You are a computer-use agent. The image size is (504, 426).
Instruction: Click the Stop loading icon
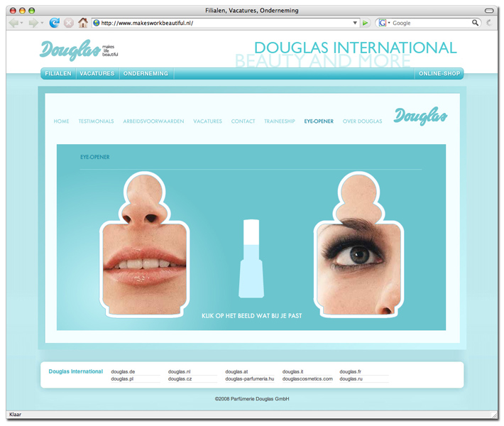click(x=68, y=23)
